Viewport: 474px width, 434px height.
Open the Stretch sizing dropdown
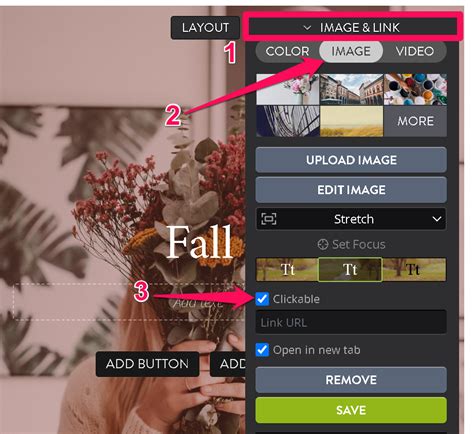point(351,219)
